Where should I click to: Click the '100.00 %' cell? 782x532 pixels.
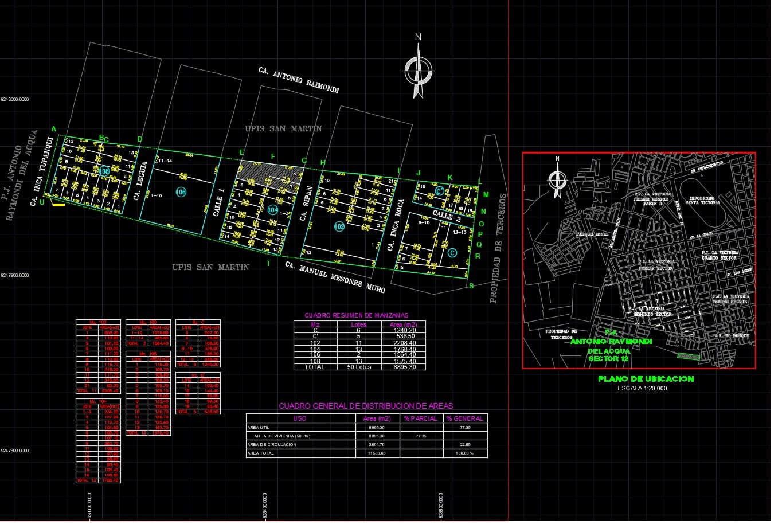(464, 453)
